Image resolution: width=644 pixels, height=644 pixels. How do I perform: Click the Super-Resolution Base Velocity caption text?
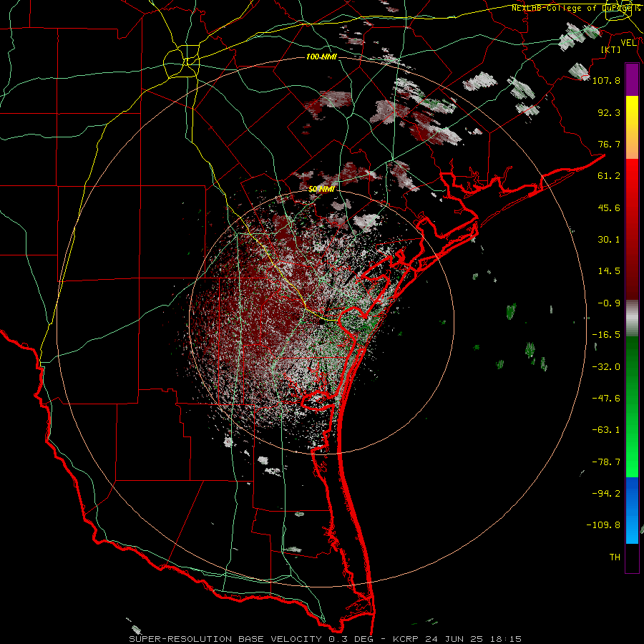pos(225,639)
